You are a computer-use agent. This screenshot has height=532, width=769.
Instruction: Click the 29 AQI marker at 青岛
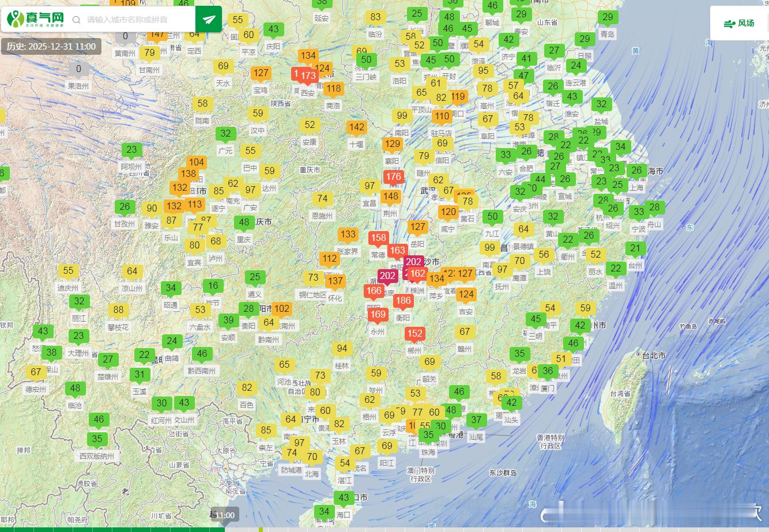click(x=608, y=17)
